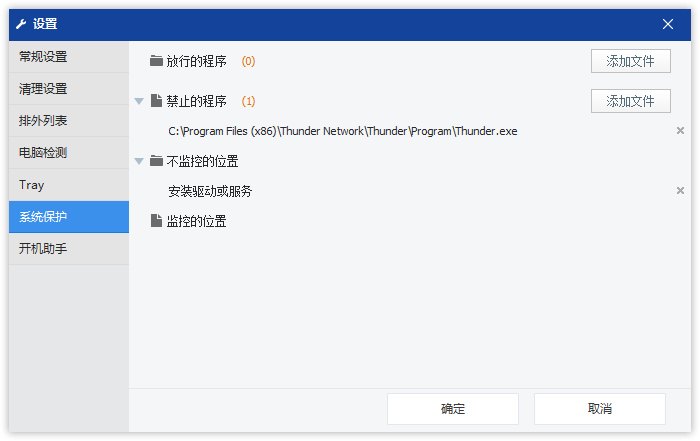The width and height of the screenshot is (700, 441).
Task: Select the Thunder.exe path entry
Action: (343, 131)
